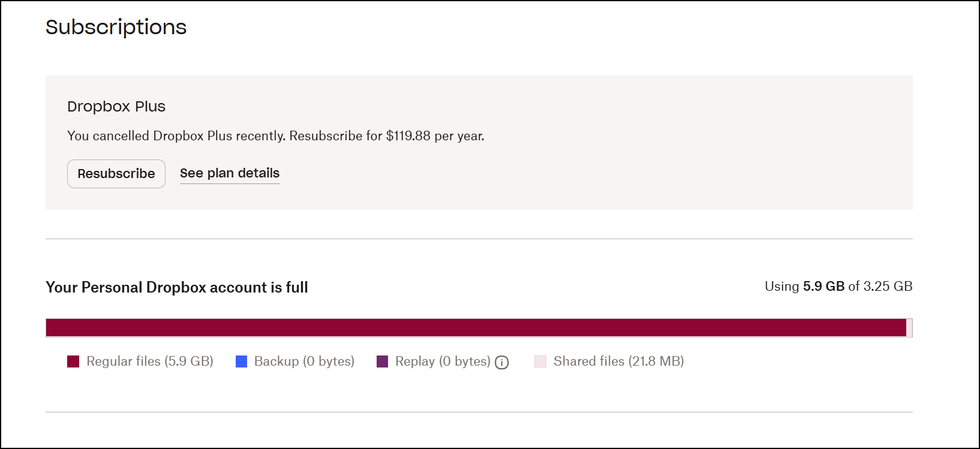Select the $119.88 per year price text
The image size is (980, 449).
click(435, 136)
